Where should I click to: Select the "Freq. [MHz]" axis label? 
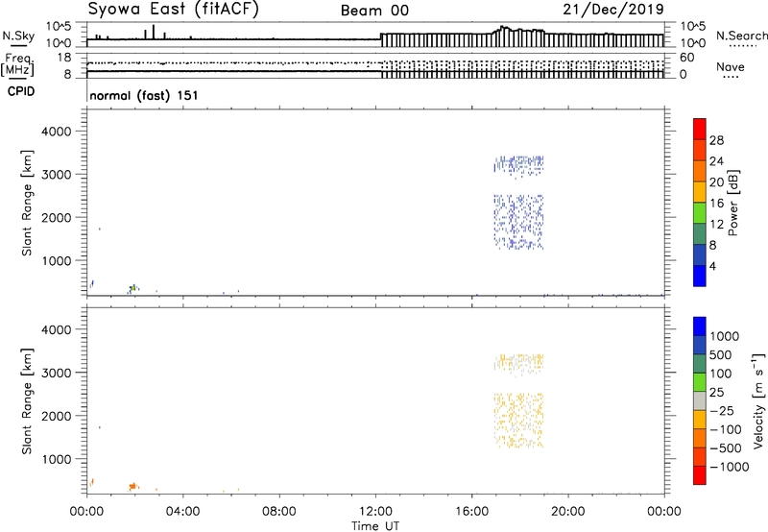coord(17,64)
